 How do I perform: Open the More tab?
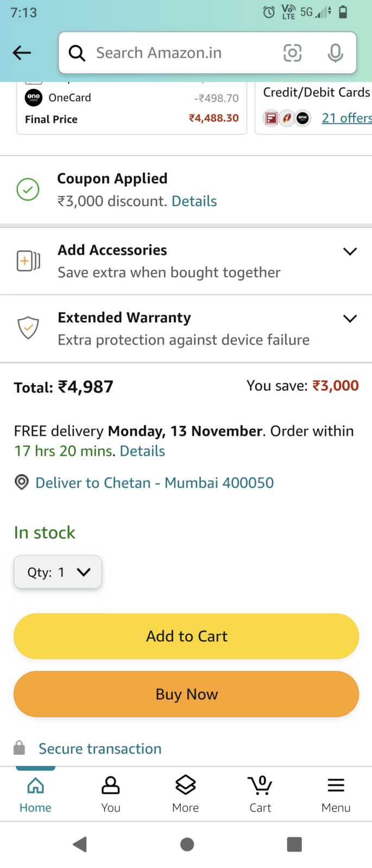point(185,794)
